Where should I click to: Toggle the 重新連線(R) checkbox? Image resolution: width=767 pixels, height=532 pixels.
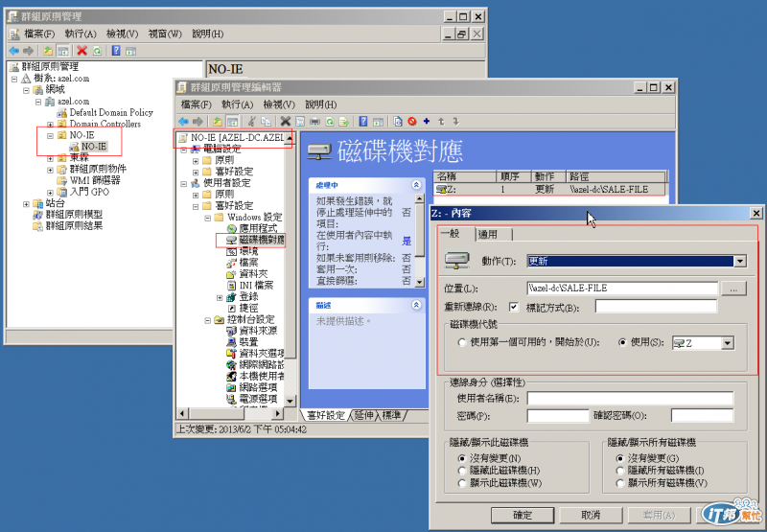point(514,307)
